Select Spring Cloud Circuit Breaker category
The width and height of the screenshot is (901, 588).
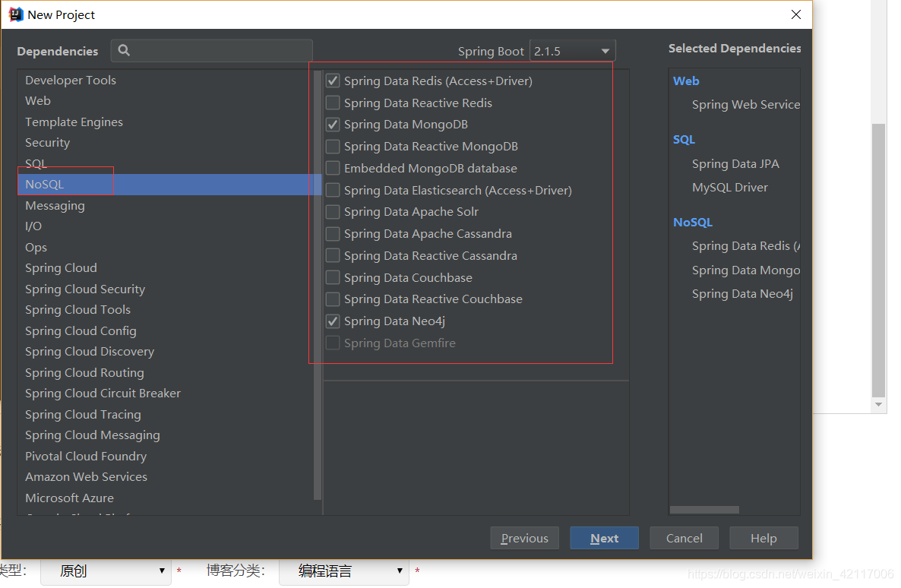(103, 394)
